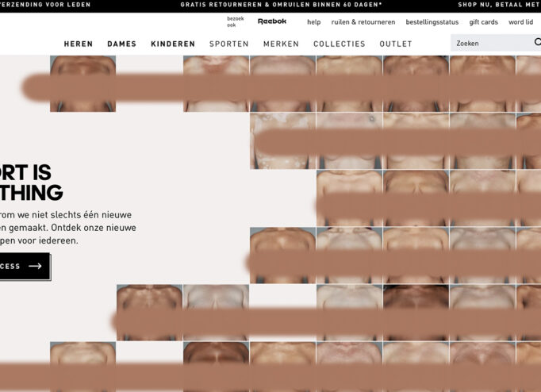Click the arrow on the black button

point(35,267)
